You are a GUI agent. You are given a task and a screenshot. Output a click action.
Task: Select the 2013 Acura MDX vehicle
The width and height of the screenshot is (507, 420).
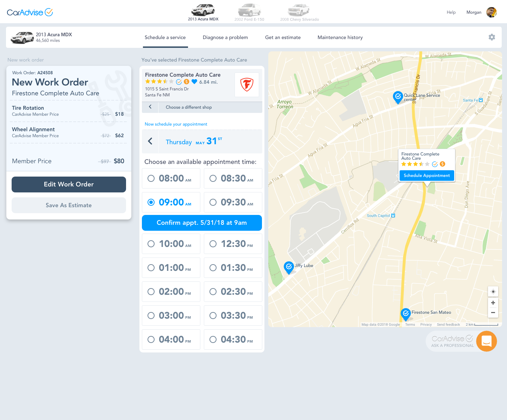tap(203, 12)
